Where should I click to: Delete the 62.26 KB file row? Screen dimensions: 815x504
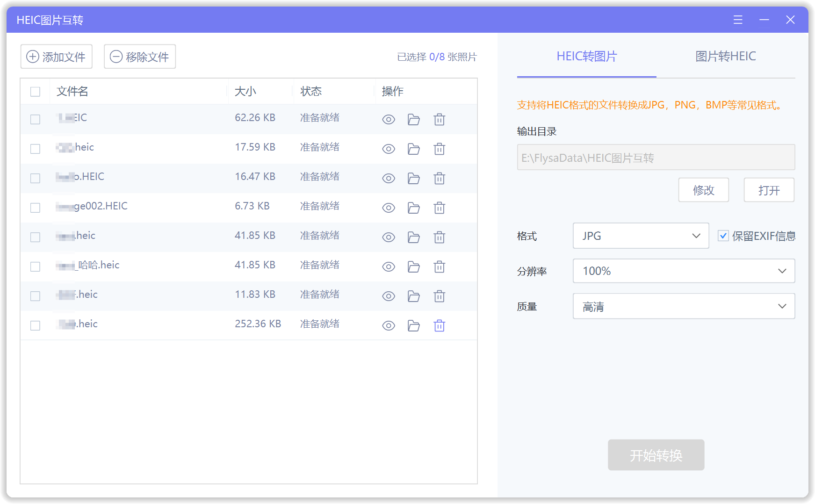(439, 120)
